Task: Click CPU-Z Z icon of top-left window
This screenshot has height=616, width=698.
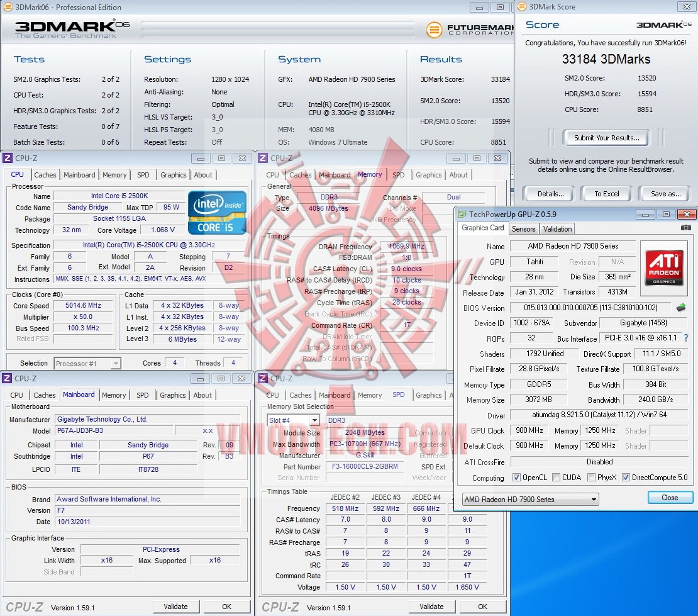Action: point(8,158)
